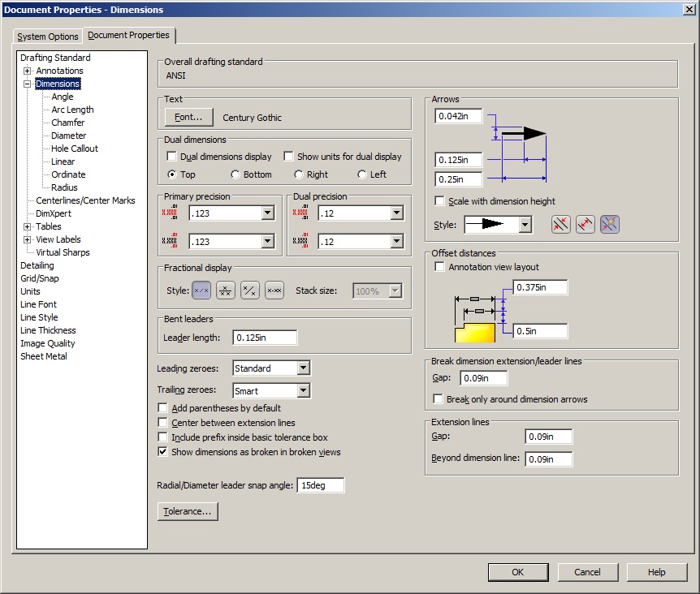
Task: Uncheck Show dimensions as broken in broken views
Action: click(163, 452)
